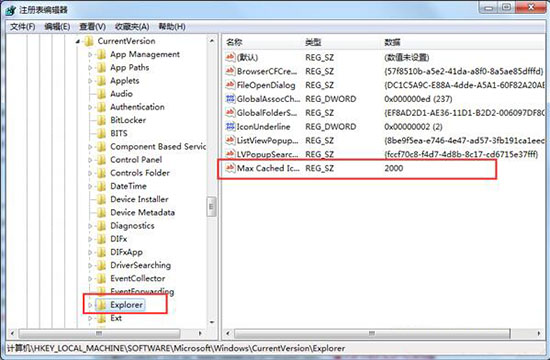Sort by the 数据 column header
This screenshot has width=550, height=360.
tap(392, 42)
